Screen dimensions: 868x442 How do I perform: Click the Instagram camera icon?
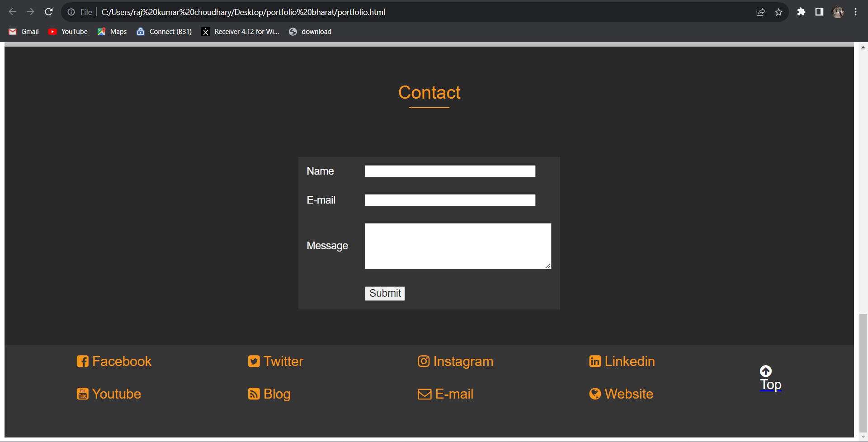pyautogui.click(x=424, y=361)
